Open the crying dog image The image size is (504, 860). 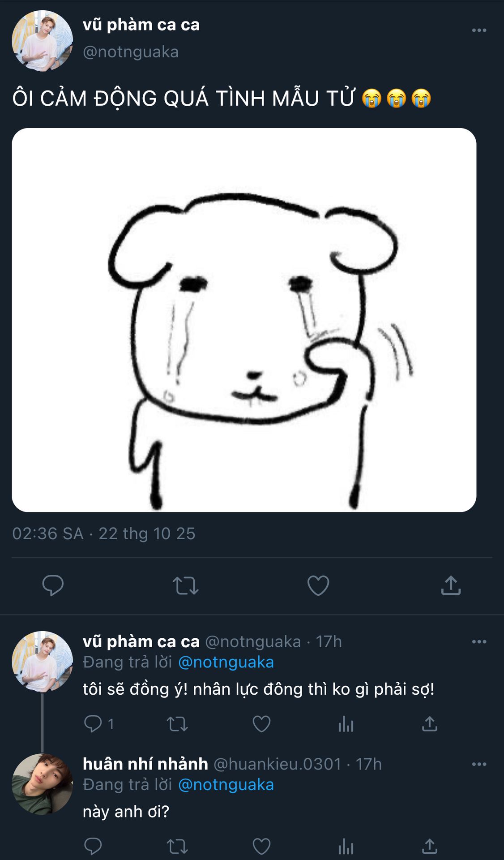[244, 320]
